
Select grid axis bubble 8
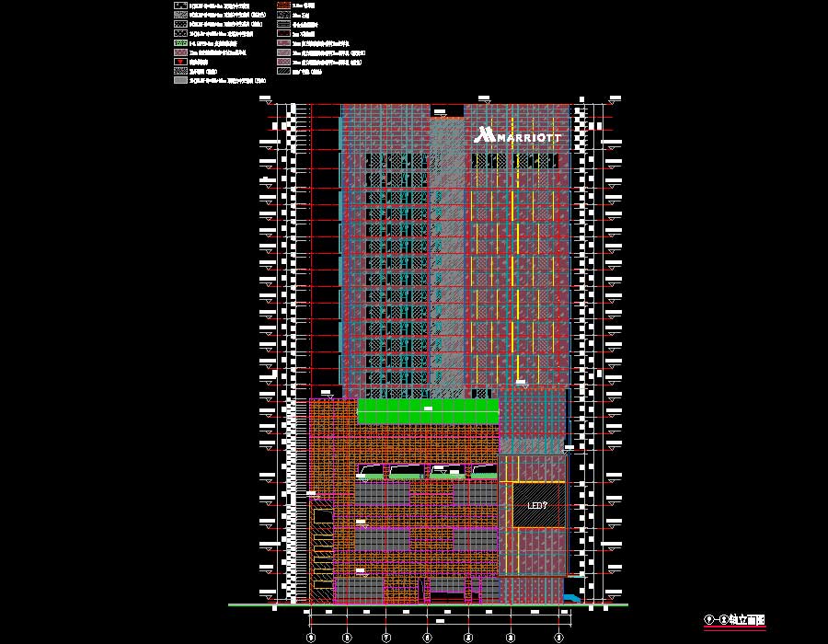(x=347, y=638)
